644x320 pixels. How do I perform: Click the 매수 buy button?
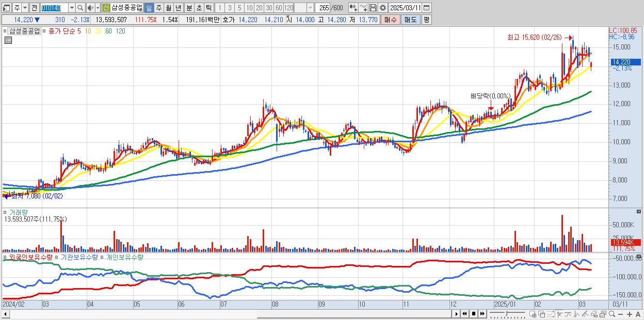click(x=391, y=20)
